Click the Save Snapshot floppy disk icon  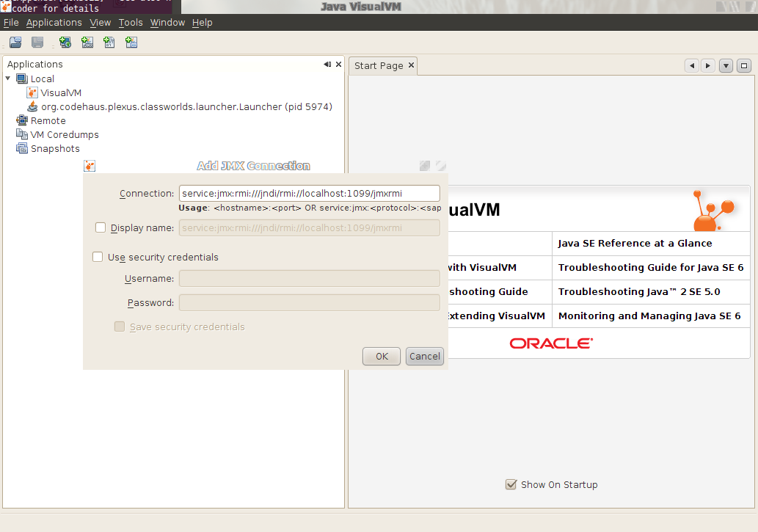(x=37, y=43)
